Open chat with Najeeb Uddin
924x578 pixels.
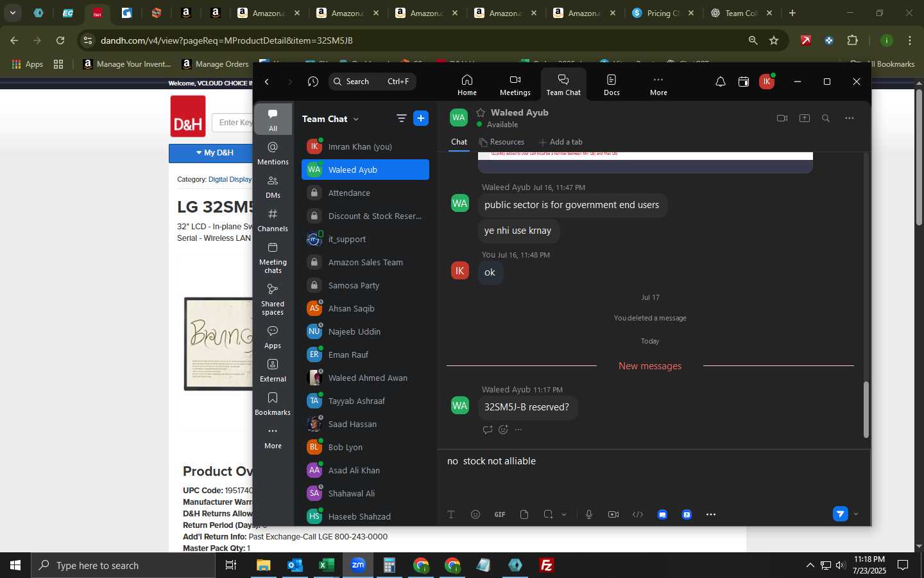(x=365, y=331)
